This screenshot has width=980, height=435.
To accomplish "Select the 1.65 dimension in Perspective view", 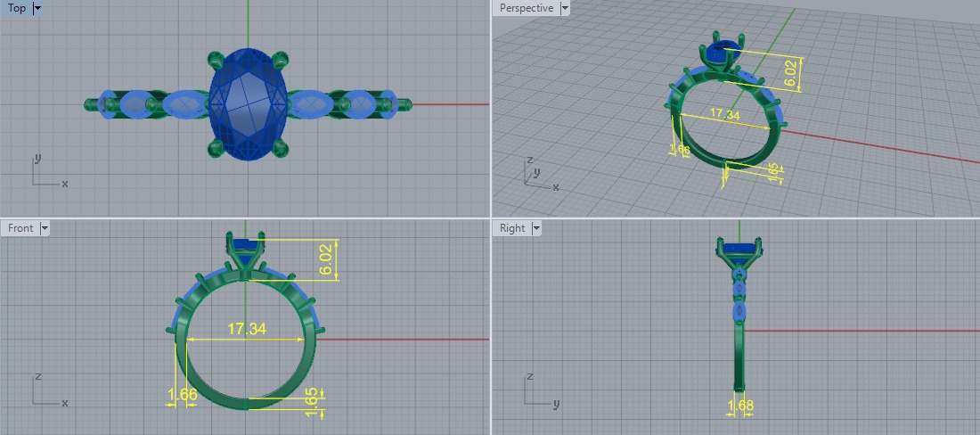I will coord(773,173).
